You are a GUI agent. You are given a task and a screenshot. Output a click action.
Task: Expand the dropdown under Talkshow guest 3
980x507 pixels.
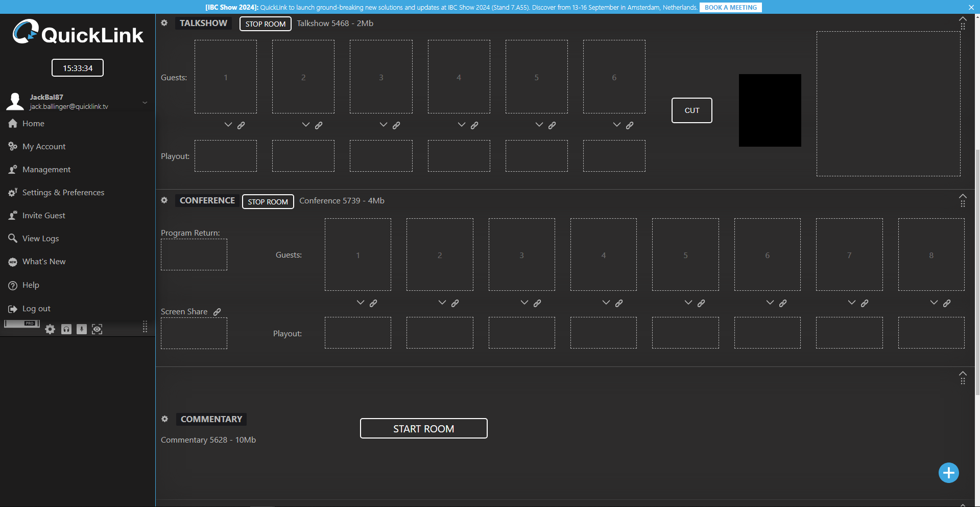(384, 125)
